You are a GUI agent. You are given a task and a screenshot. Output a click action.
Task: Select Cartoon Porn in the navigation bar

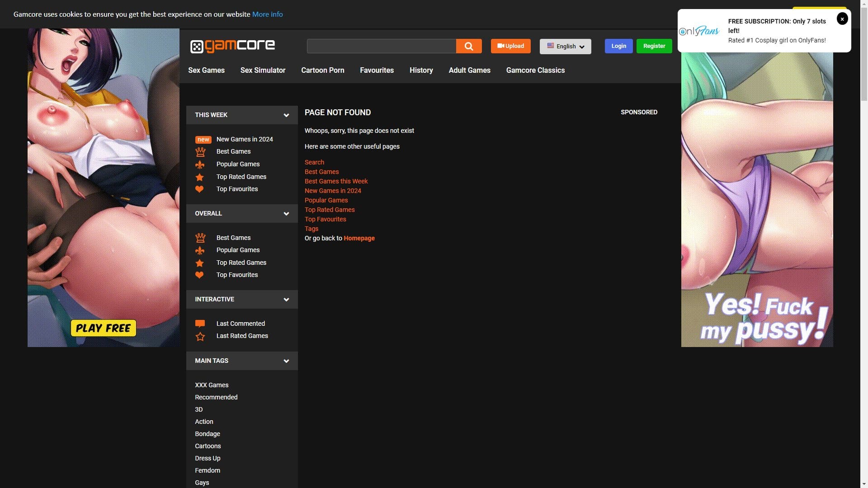[x=323, y=70]
